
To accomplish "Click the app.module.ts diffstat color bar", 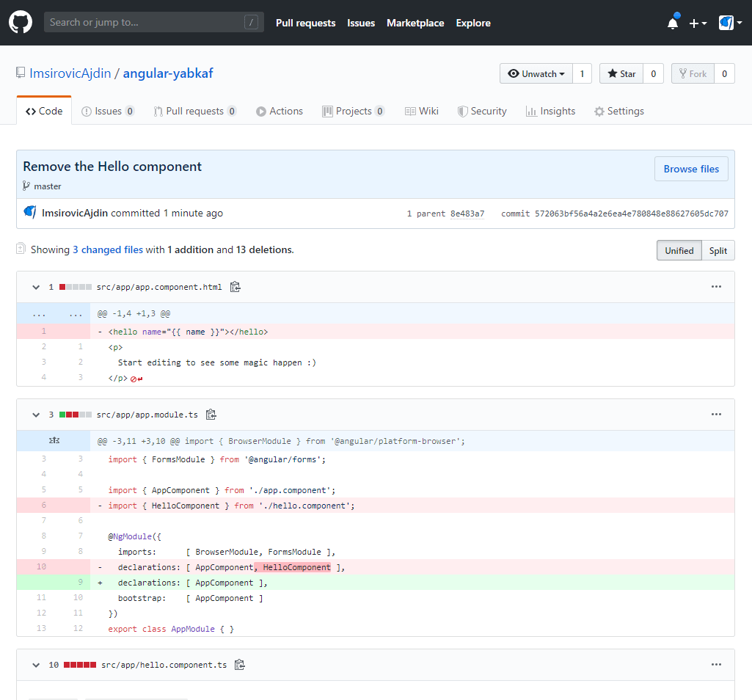I will [76, 415].
